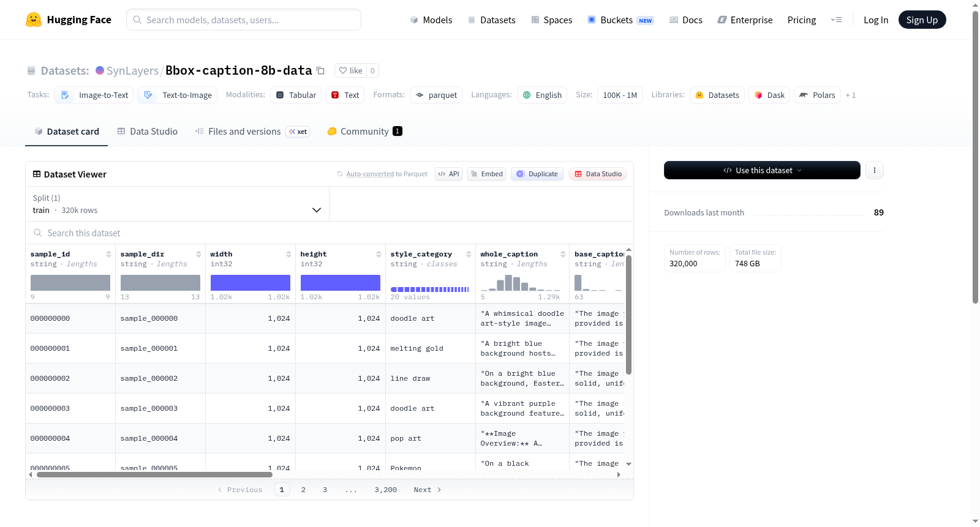This screenshot has width=980, height=527.
Task: Go to page 2 of the dataset
Action: pyautogui.click(x=303, y=490)
